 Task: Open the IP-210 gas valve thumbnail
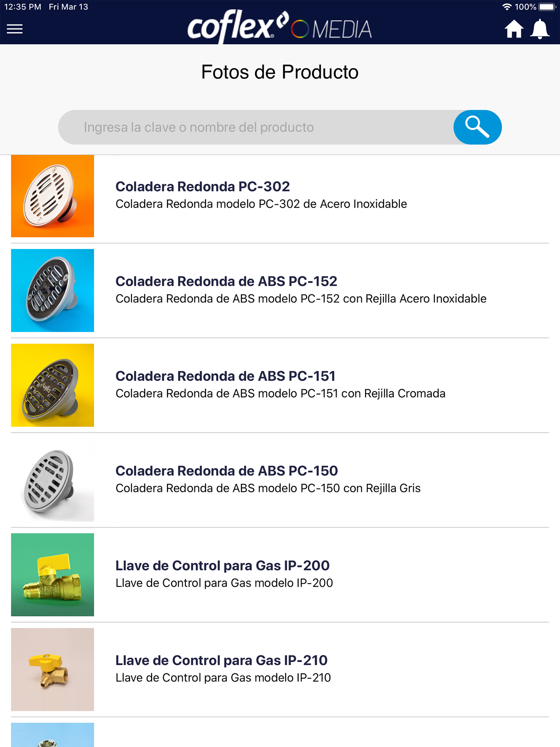coord(52,670)
